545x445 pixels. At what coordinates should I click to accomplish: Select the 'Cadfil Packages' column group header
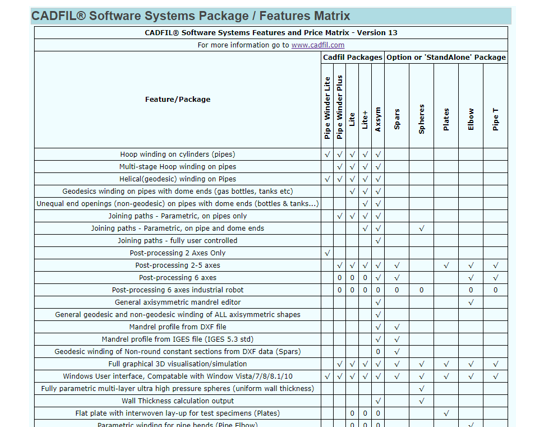tap(352, 57)
